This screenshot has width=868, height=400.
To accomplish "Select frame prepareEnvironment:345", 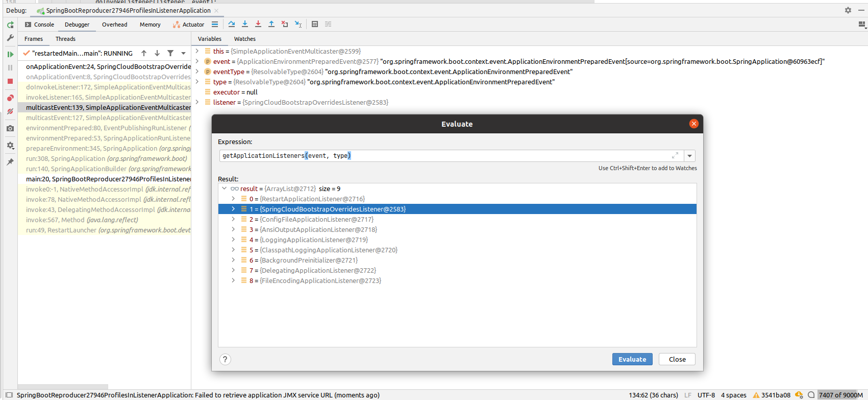I will (x=105, y=148).
